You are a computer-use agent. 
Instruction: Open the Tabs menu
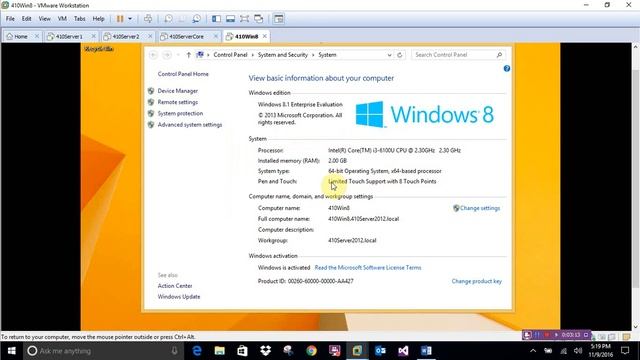pos(80,19)
